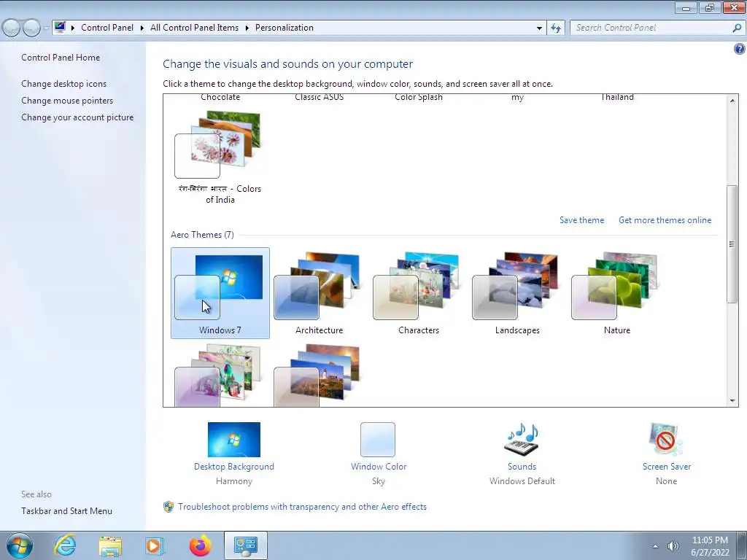
Task: Click the Personalization breadcrumb
Action: 285,28
